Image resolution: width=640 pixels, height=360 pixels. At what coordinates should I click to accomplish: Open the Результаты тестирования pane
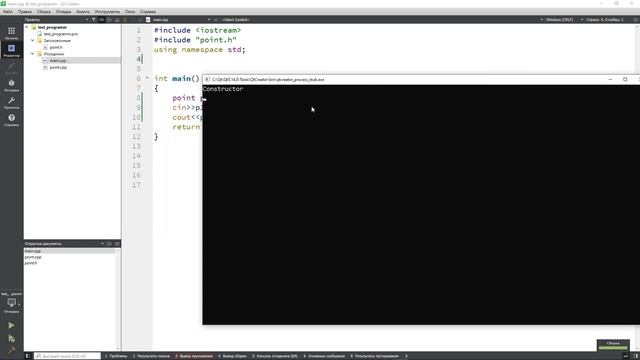(374, 356)
